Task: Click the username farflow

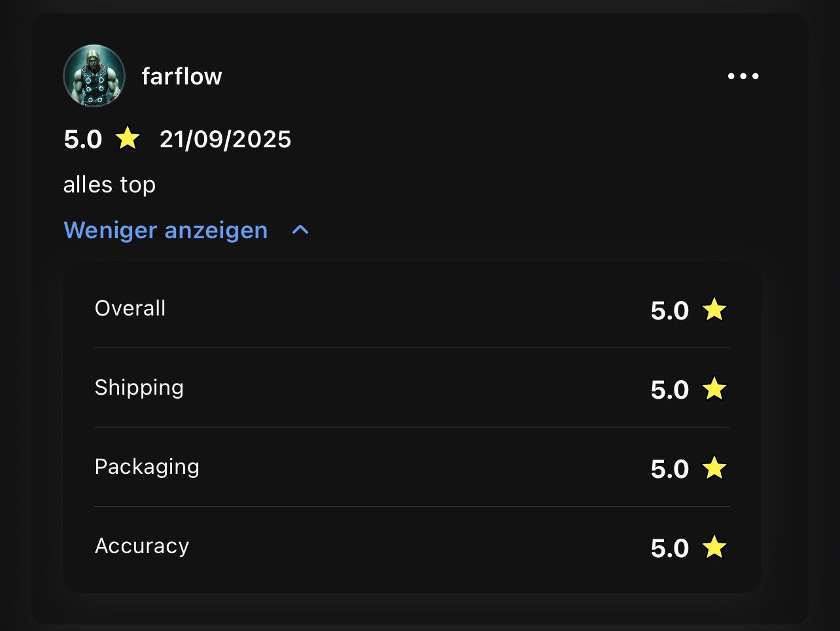Action: [x=182, y=77]
